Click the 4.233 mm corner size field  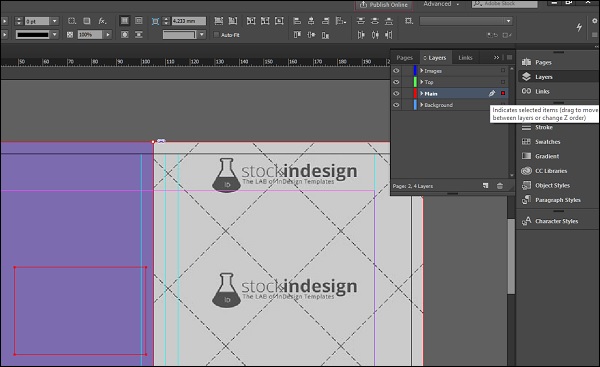click(x=189, y=21)
